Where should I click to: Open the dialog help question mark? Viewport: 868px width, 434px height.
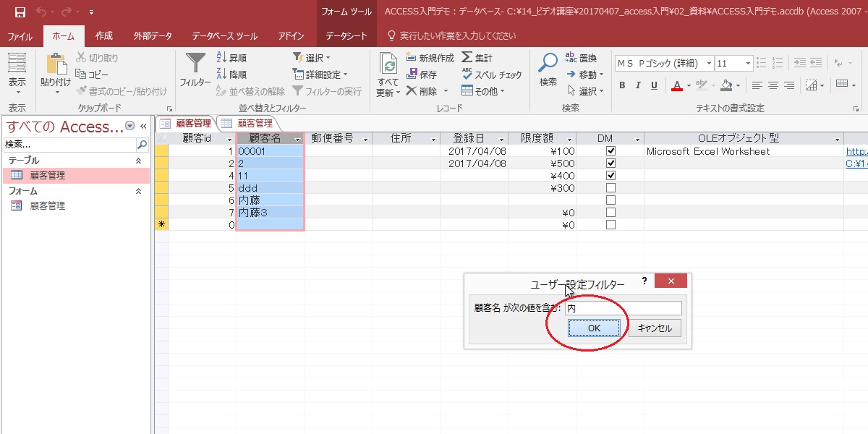(644, 281)
